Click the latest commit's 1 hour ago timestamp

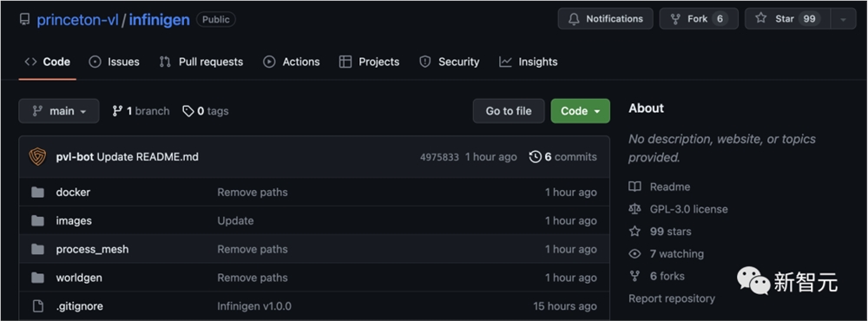[x=491, y=157]
